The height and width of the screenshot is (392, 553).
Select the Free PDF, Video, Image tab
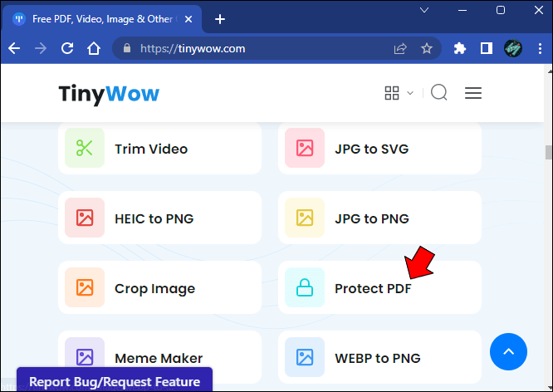click(102, 19)
